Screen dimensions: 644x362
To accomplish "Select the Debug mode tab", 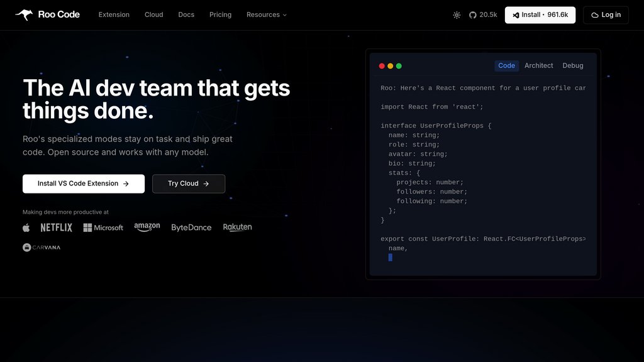I will pyautogui.click(x=572, y=66).
